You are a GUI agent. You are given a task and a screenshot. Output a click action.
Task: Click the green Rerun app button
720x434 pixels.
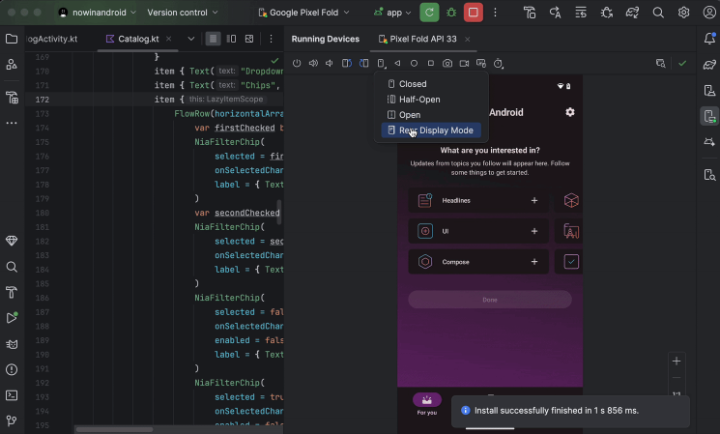coord(429,12)
